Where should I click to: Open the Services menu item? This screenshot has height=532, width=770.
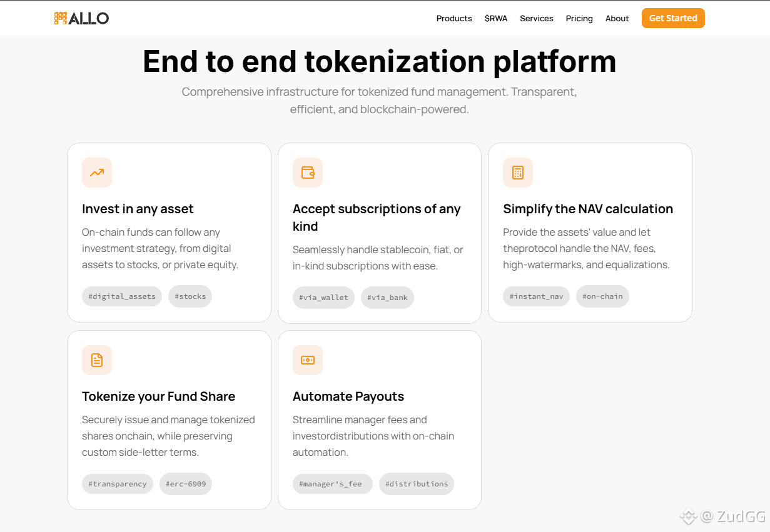pyautogui.click(x=537, y=18)
